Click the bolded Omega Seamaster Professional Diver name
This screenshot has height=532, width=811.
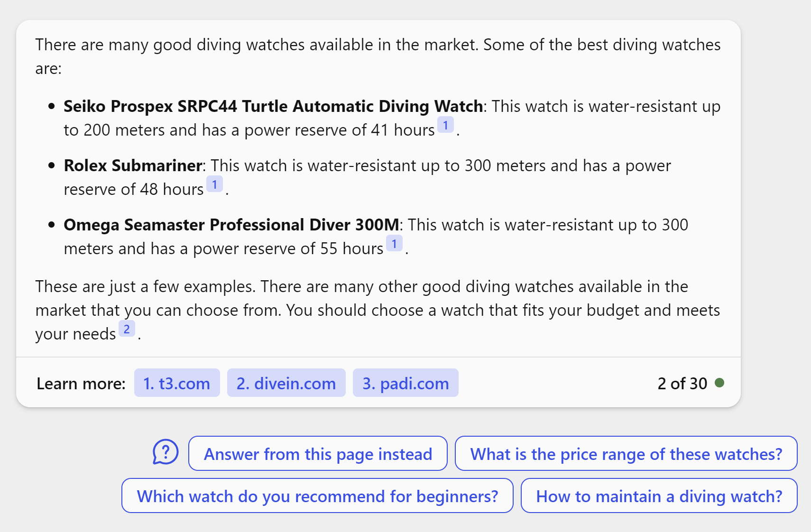click(231, 225)
